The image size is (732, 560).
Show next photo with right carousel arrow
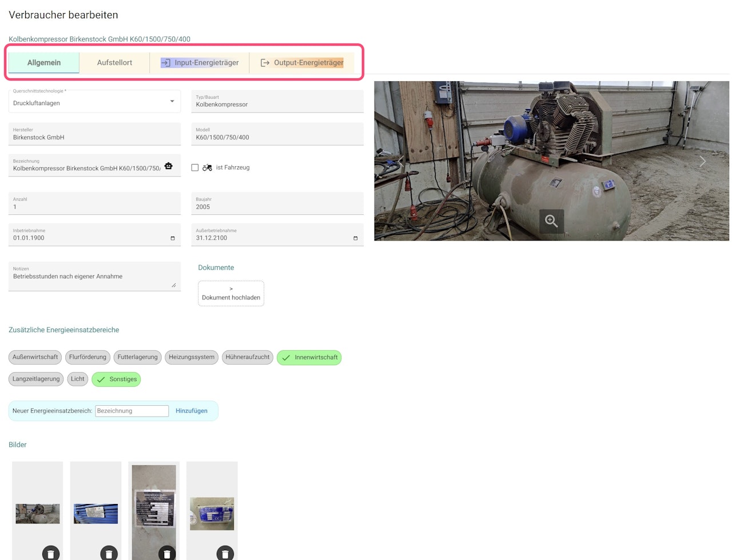pos(703,161)
